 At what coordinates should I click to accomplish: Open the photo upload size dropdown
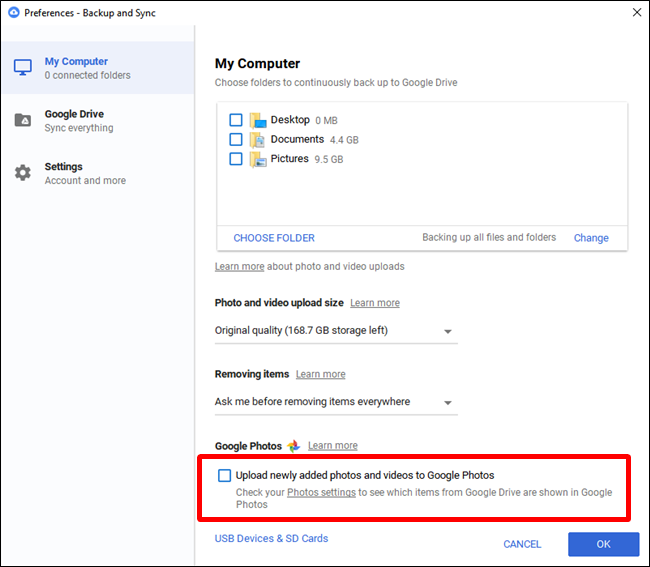coord(335,331)
